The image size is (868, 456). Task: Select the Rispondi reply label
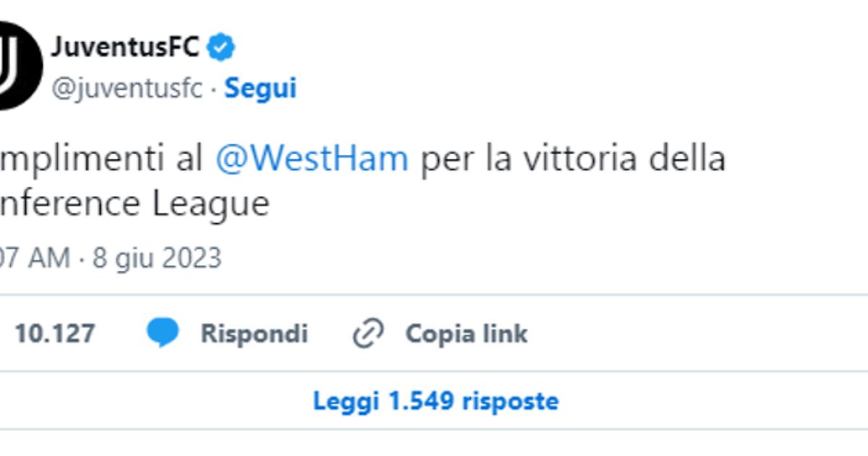[254, 334]
